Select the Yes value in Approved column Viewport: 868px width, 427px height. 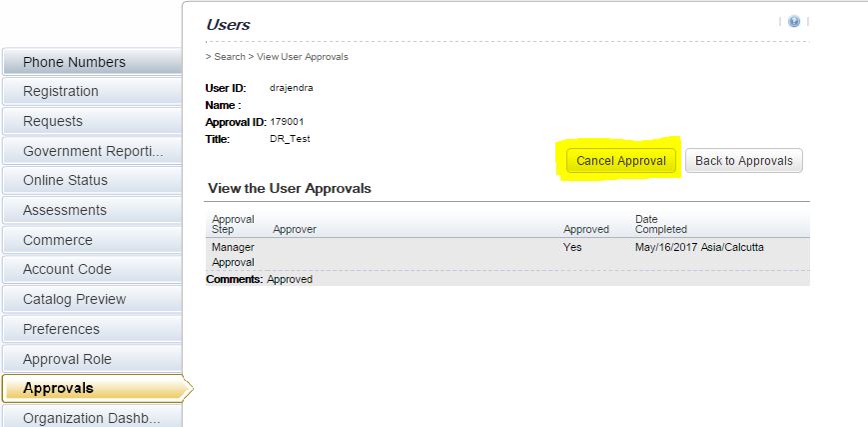tap(572, 247)
